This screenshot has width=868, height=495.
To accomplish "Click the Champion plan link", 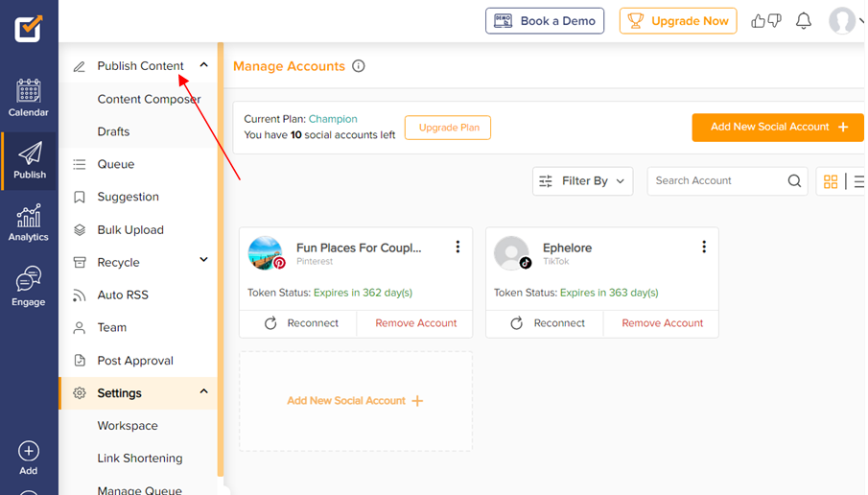I will click(333, 119).
